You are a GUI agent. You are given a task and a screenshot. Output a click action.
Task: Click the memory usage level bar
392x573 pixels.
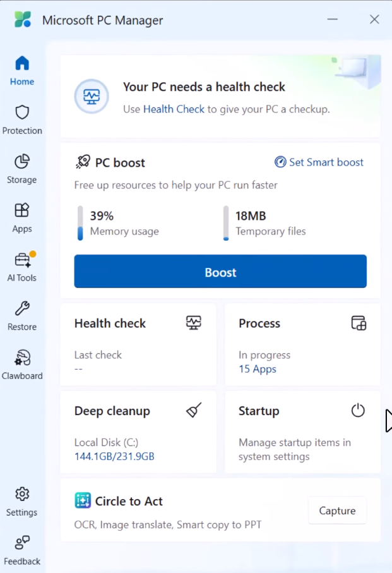coord(80,223)
